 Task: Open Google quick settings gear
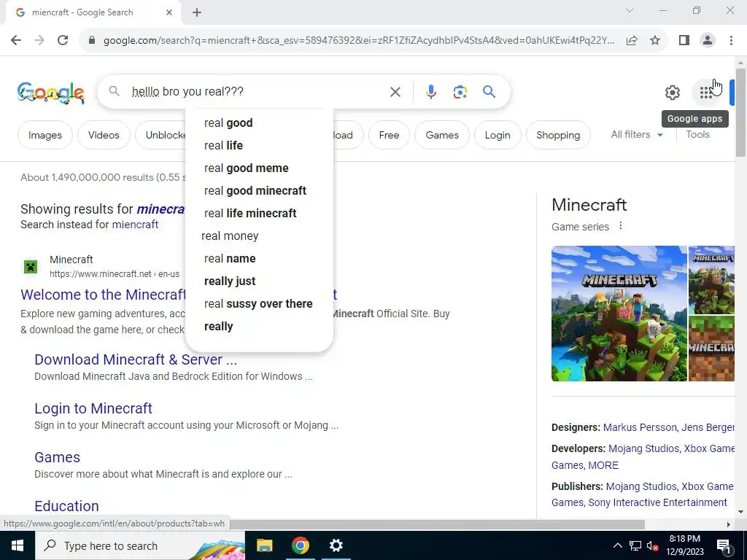(672, 93)
